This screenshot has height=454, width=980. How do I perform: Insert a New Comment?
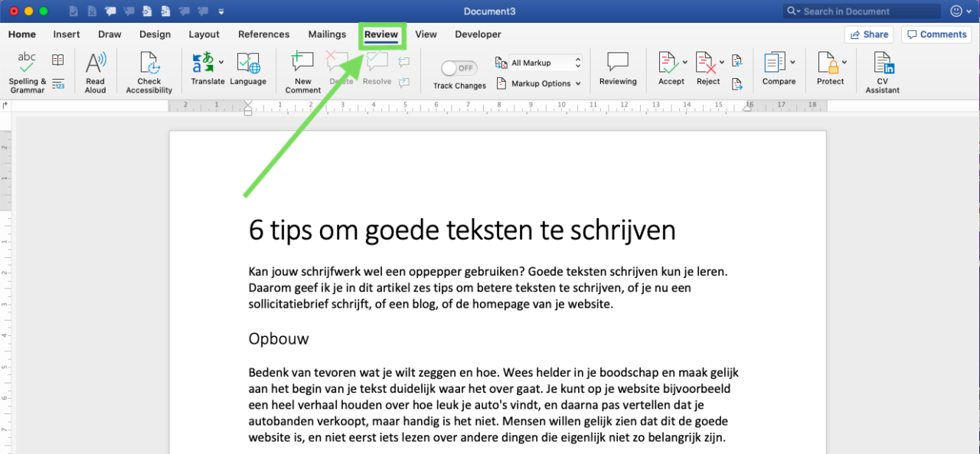tap(302, 70)
